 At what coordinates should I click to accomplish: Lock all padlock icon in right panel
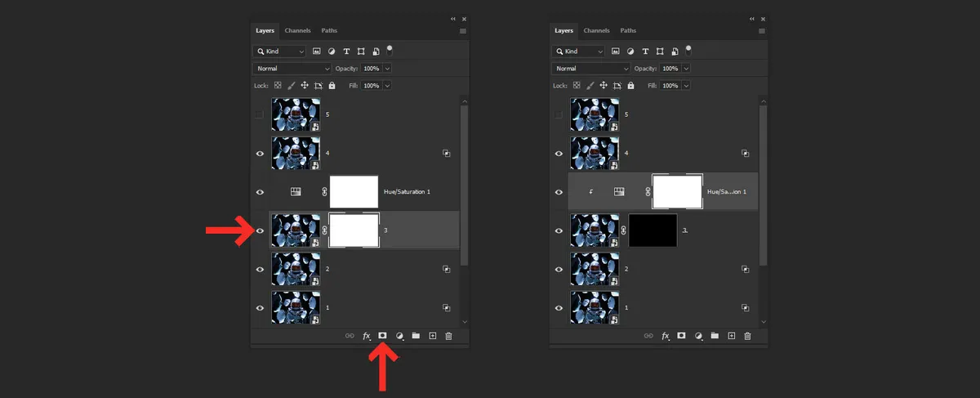[x=630, y=85]
